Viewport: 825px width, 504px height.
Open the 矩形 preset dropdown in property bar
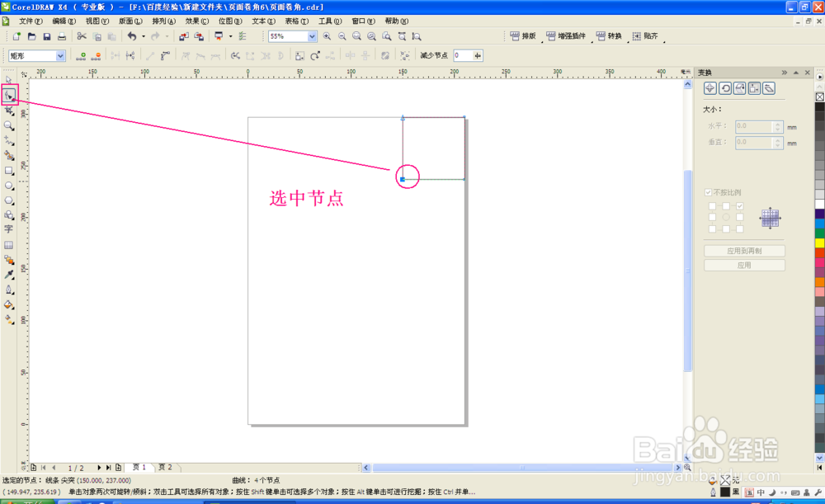click(x=62, y=54)
